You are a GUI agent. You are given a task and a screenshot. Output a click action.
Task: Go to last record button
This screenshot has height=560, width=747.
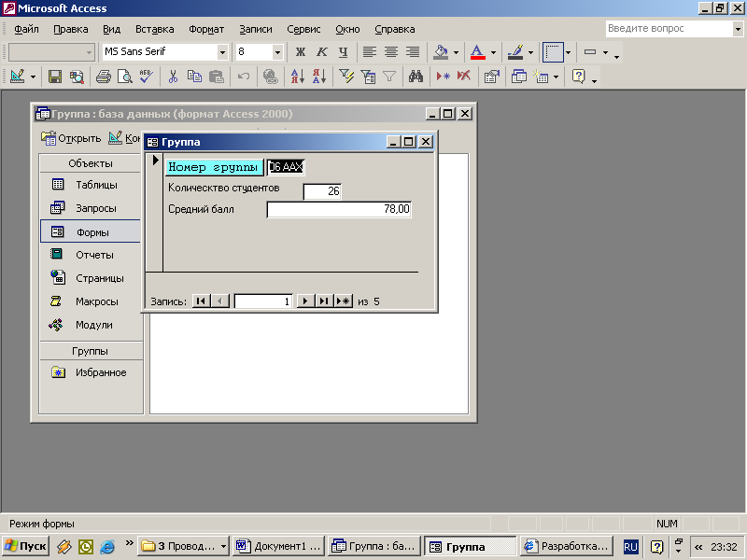click(324, 301)
